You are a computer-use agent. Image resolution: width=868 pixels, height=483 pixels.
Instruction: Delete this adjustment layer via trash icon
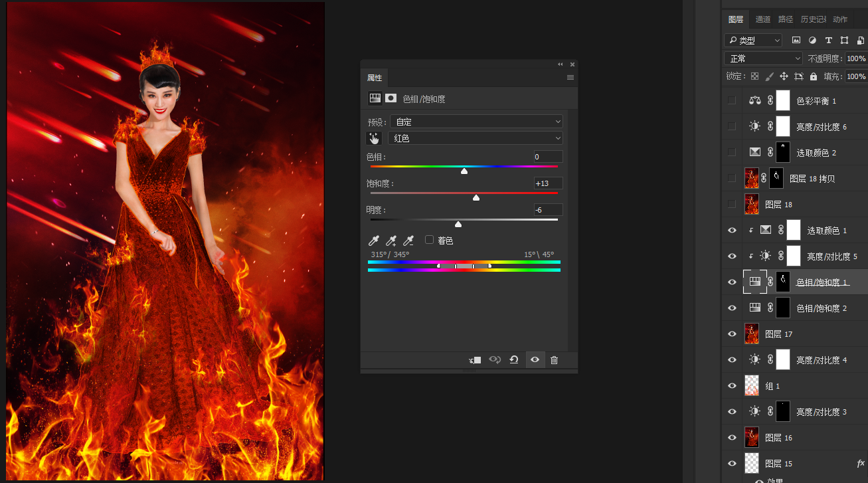pos(555,360)
